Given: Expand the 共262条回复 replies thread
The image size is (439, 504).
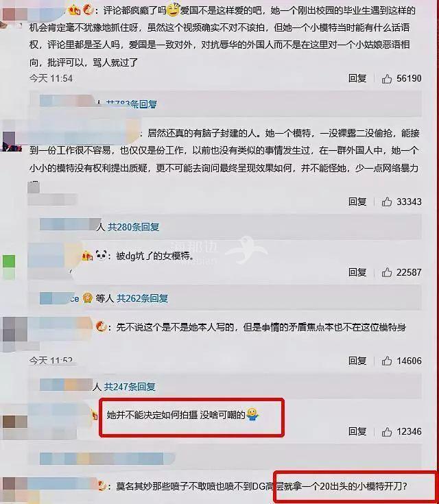Looking at the screenshot, I should tap(142, 298).
